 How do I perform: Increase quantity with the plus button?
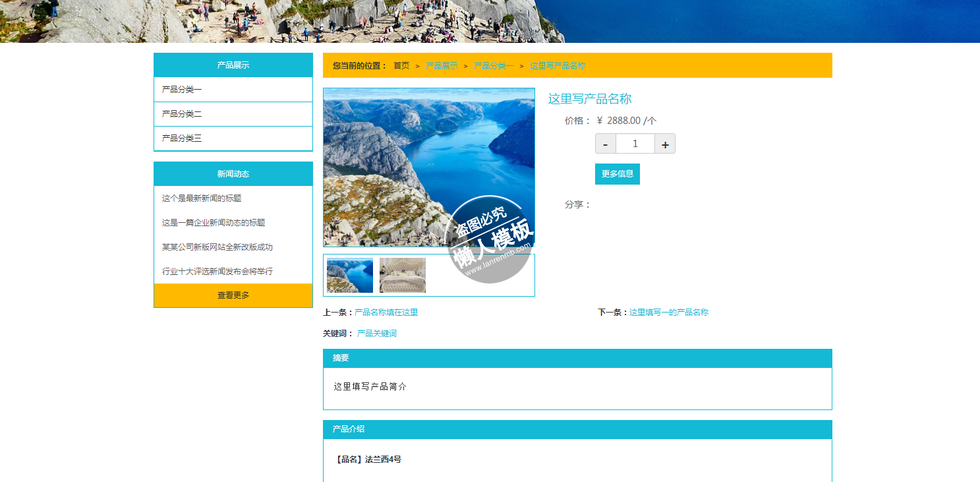tap(665, 144)
